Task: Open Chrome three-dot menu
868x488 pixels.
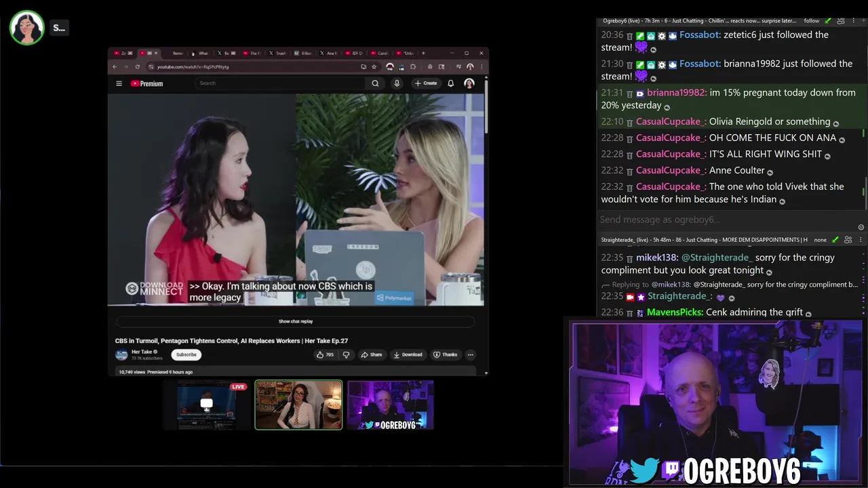Action: click(x=481, y=66)
